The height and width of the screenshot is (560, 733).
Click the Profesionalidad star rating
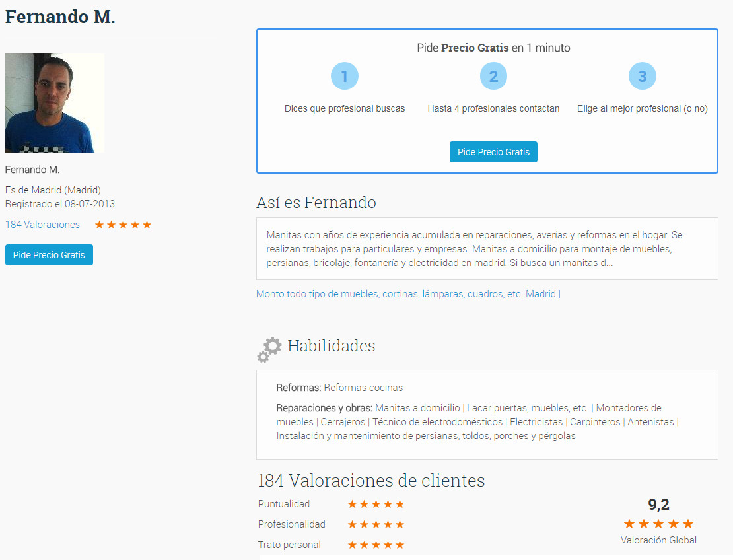pyautogui.click(x=376, y=524)
